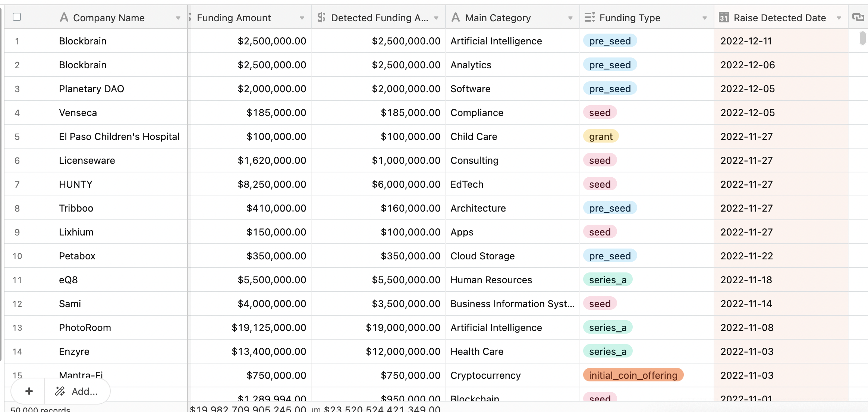Click the Health Care category cell

(x=513, y=352)
